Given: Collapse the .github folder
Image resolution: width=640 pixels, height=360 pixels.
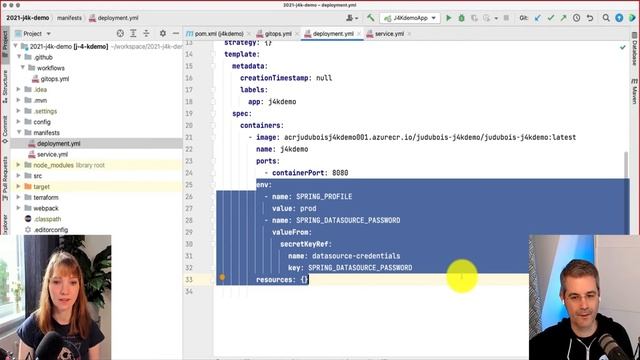Looking at the screenshot, I should point(19,57).
